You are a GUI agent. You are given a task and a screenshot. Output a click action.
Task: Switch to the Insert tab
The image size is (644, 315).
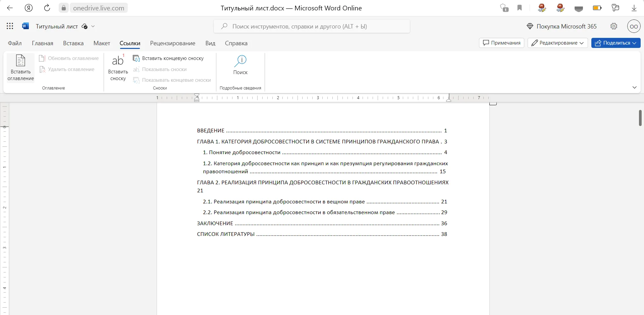[73, 43]
